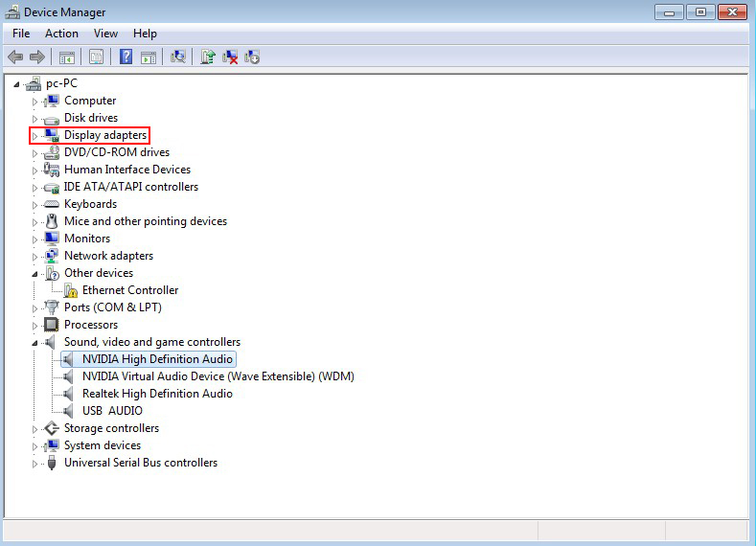Select the Ports (COM & LPT) icon

[x=51, y=307]
